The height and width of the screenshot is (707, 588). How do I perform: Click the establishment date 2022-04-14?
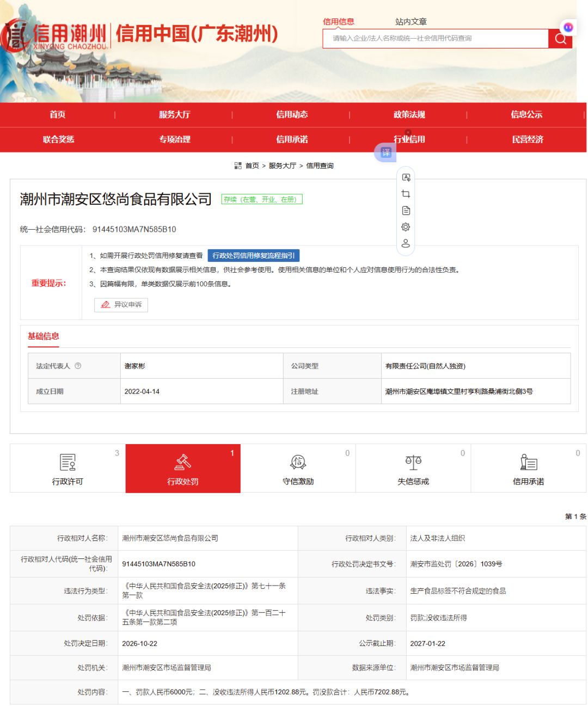(142, 391)
